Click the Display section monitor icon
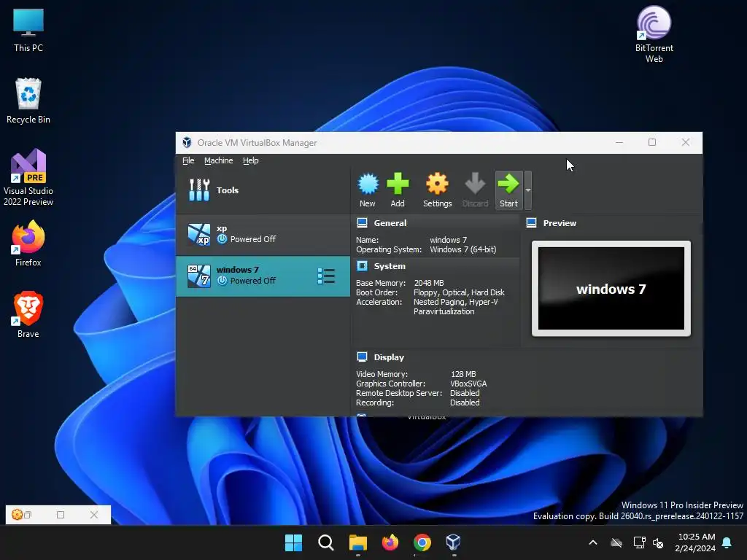The height and width of the screenshot is (560, 747). point(362,357)
